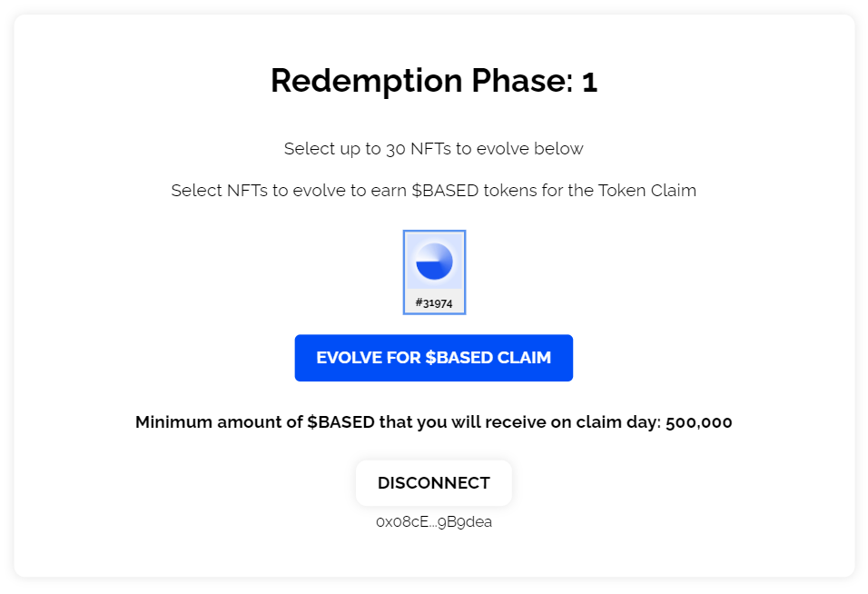The width and height of the screenshot is (868, 594).
Task: Click 'CLAIM' on the blue evolve button
Action: click(524, 358)
